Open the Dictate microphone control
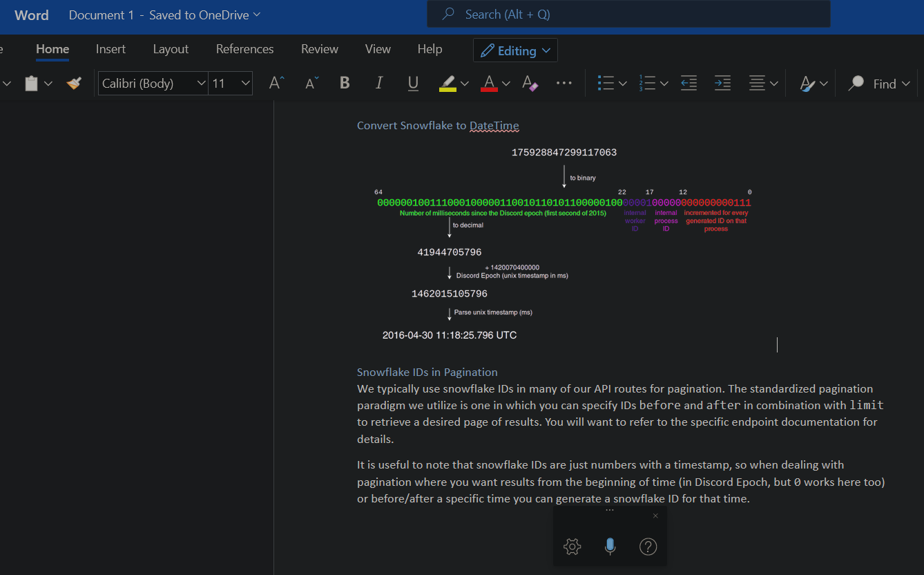The image size is (924, 575). (610, 546)
